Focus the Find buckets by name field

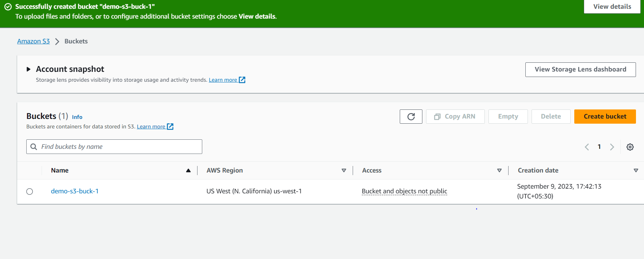tap(114, 147)
